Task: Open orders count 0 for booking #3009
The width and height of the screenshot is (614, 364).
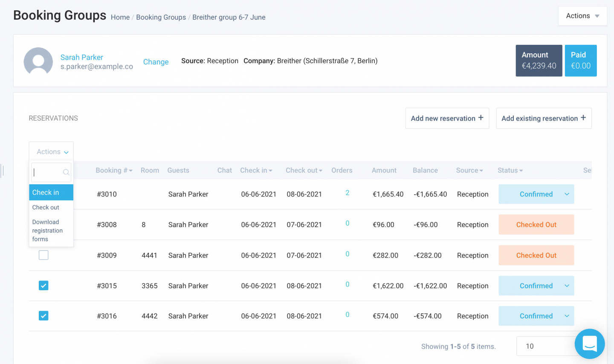Action: [348, 254]
